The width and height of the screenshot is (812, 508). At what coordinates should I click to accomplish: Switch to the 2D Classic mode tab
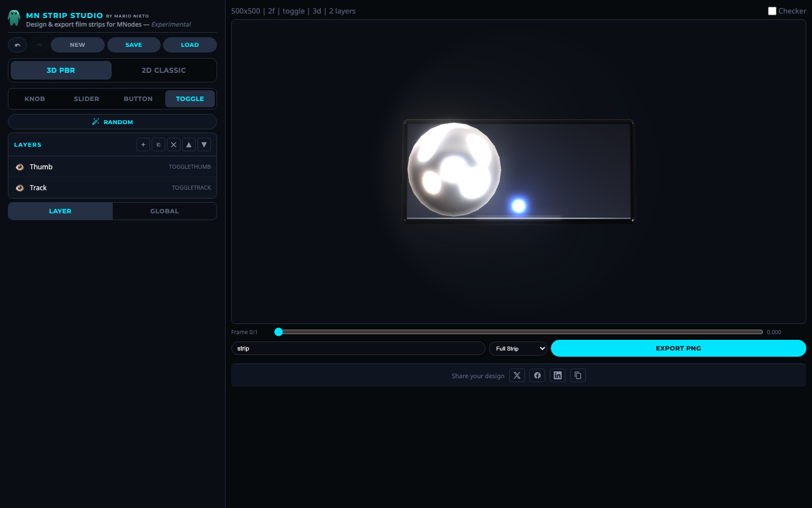(164, 70)
